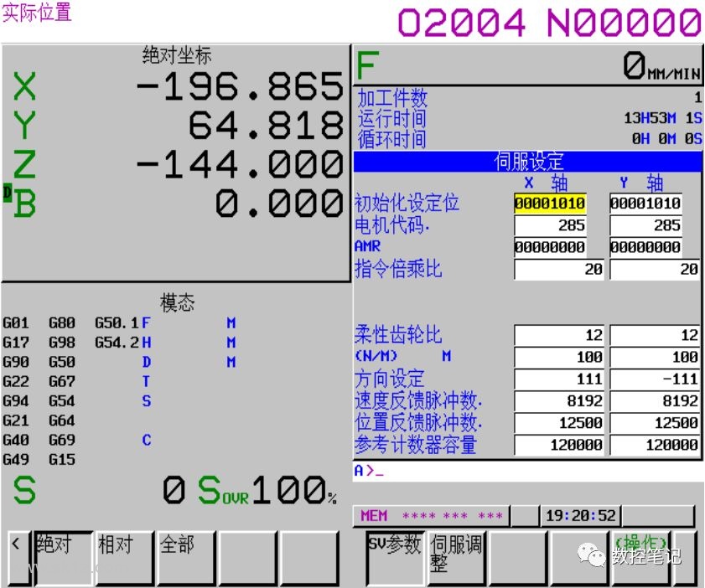Viewport: 705px width, 588px height.
Task: Select X axis 参考计数器容量 value 120000
Action: coord(559,445)
